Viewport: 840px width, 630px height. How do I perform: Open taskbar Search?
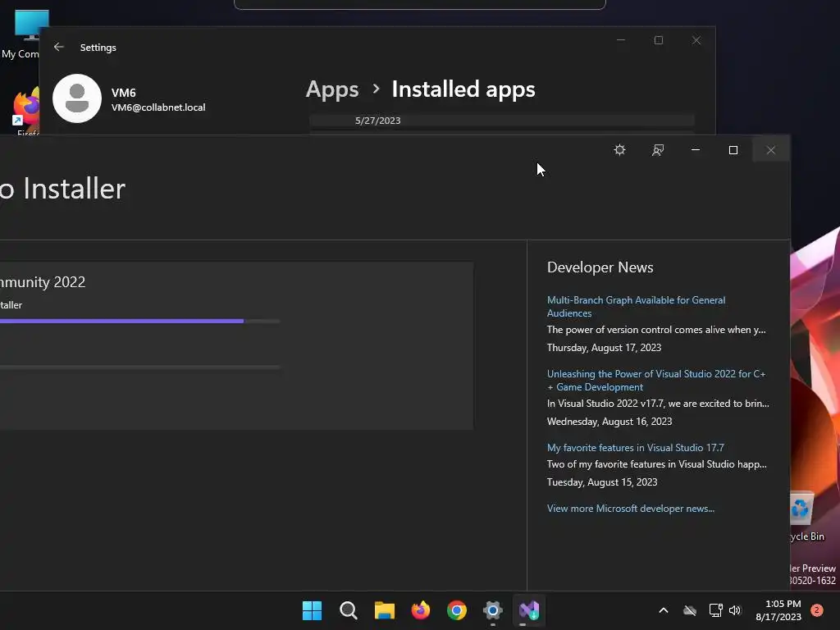(348, 610)
